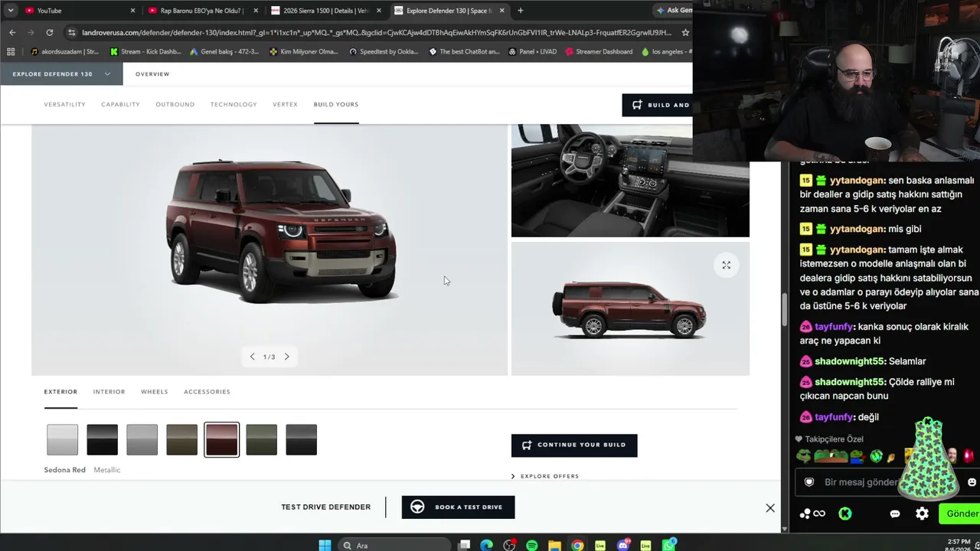Choose the olive green exterior color swatch

[x=262, y=440]
